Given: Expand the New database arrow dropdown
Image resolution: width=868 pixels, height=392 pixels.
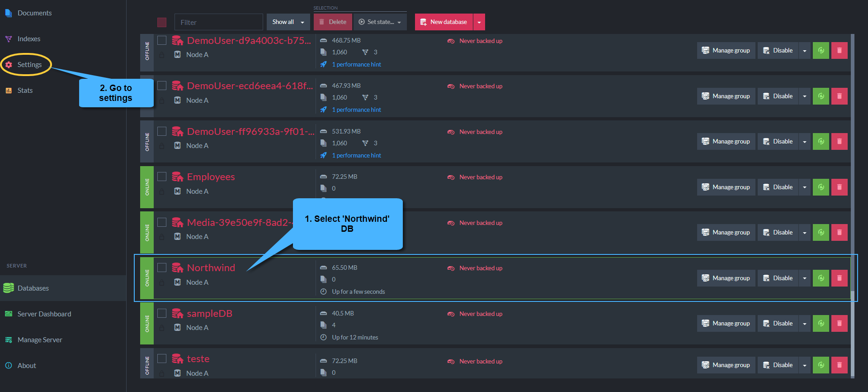Looking at the screenshot, I should (x=479, y=22).
